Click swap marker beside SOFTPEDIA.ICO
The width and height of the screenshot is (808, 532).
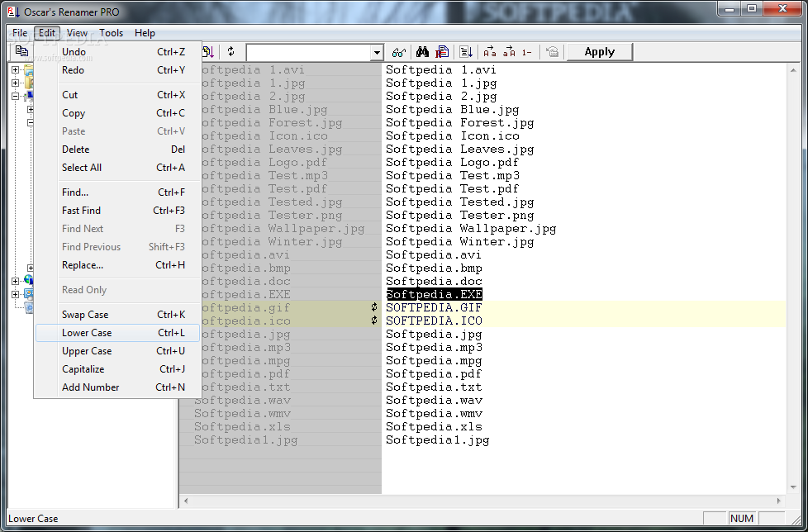click(x=374, y=321)
